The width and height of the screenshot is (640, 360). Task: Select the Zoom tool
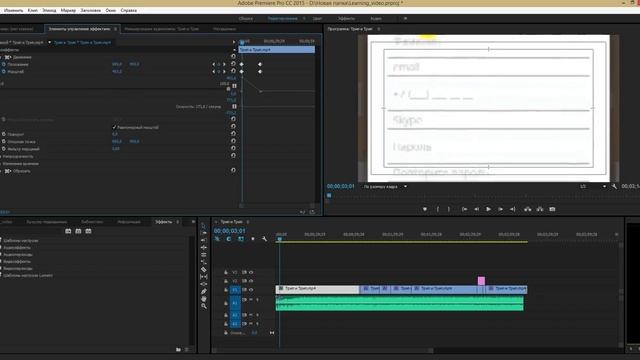click(x=203, y=306)
